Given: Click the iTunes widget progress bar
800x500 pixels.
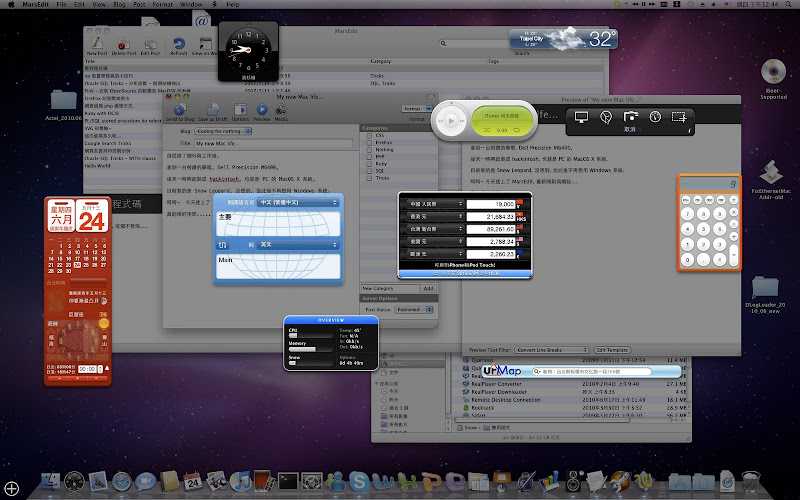Looking at the screenshot, I should [x=502, y=123].
